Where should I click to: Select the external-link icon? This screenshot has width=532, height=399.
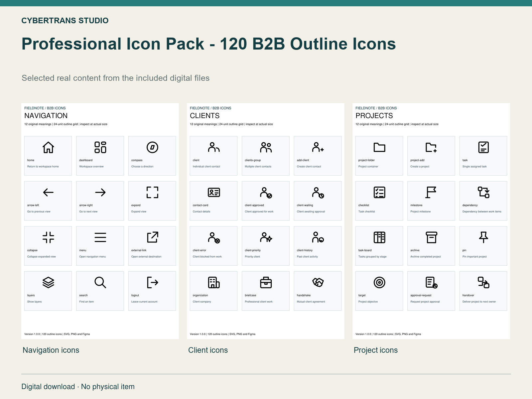tap(152, 237)
